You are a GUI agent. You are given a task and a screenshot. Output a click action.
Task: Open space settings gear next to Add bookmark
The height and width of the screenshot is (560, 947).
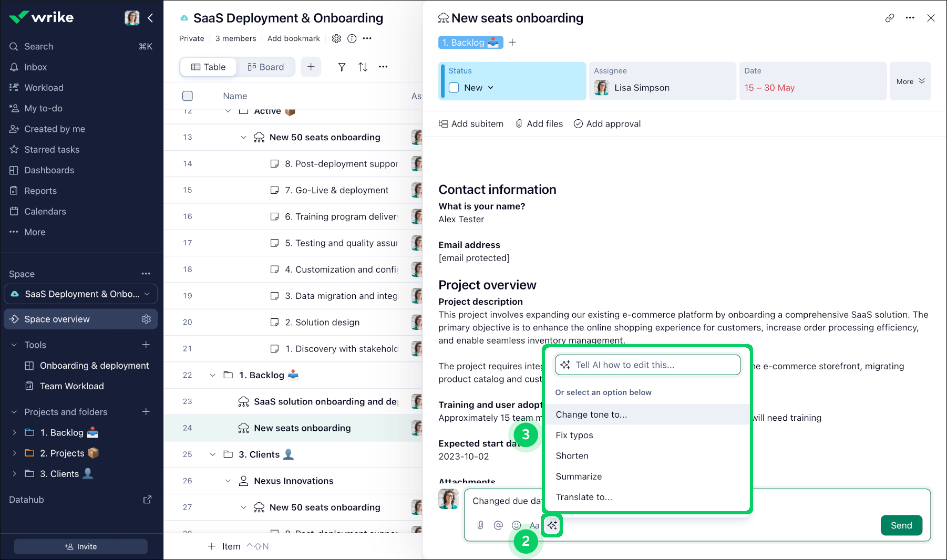click(336, 38)
